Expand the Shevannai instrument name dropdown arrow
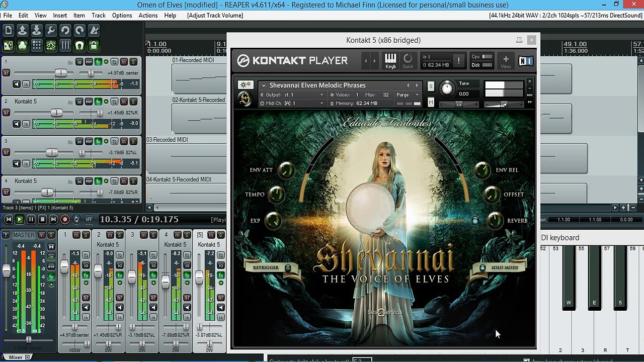The height and width of the screenshot is (362, 644). (264, 85)
